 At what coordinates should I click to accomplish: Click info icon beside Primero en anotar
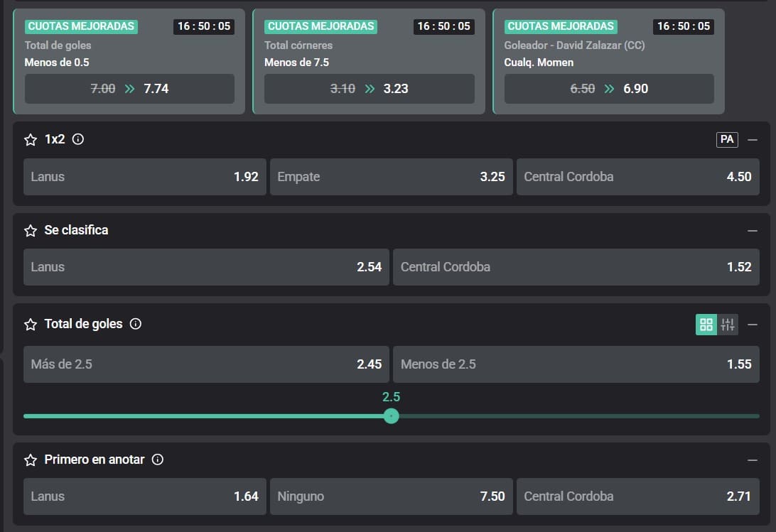click(158, 460)
